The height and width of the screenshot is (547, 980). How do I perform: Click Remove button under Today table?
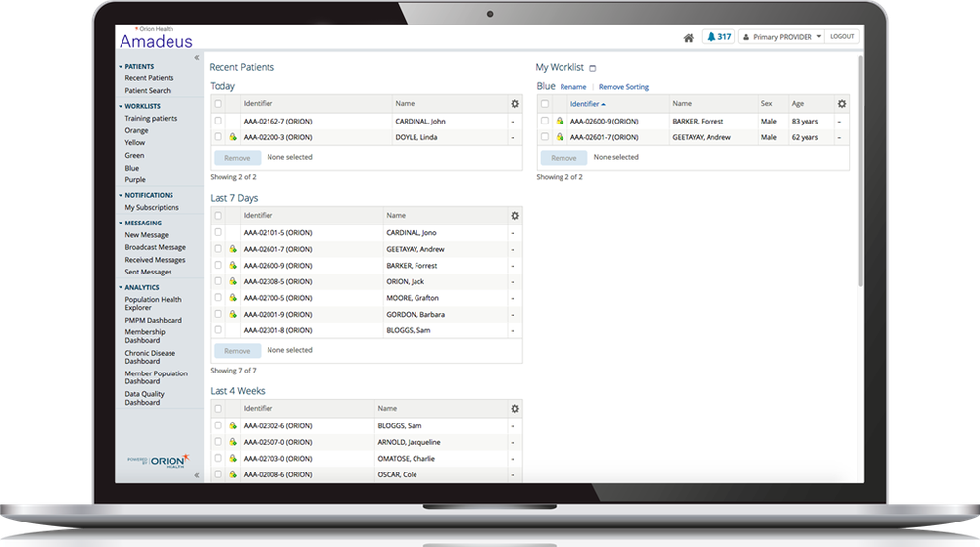(x=237, y=158)
